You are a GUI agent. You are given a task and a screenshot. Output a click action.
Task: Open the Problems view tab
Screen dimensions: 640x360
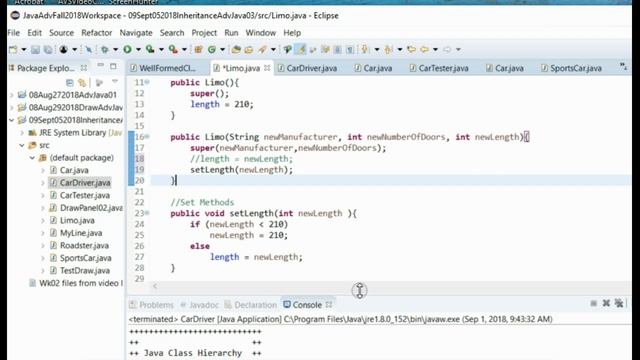(x=151, y=305)
